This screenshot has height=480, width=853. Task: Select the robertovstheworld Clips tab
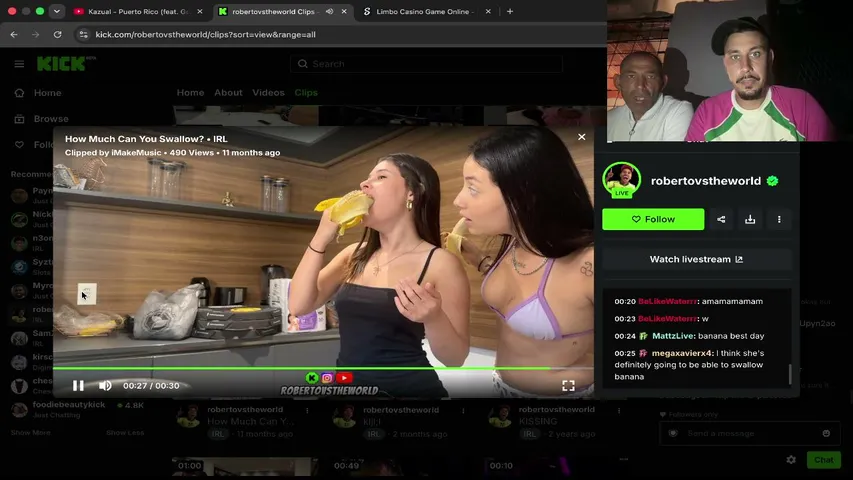pyautogui.click(x=272, y=11)
